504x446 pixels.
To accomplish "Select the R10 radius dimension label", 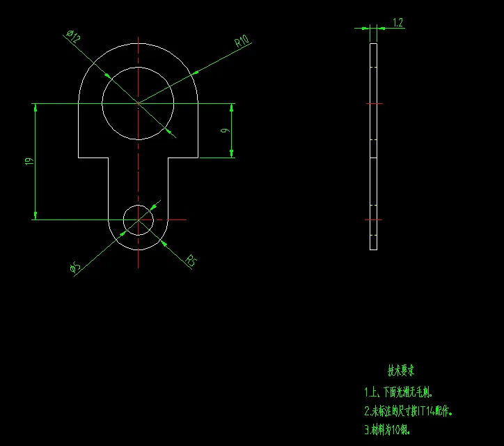I will pyautogui.click(x=242, y=41).
